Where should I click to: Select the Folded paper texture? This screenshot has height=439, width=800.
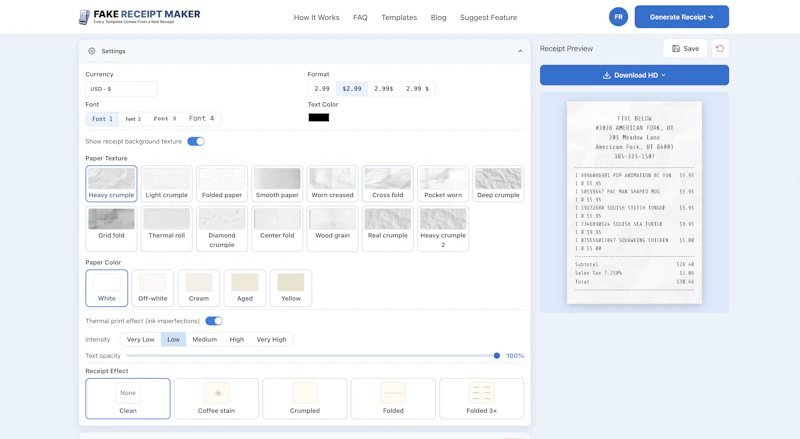click(222, 184)
